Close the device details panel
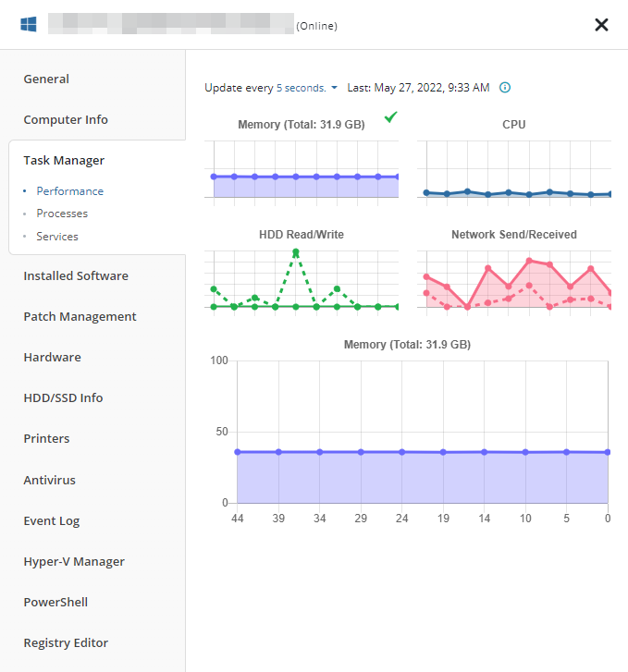The width and height of the screenshot is (628, 672). (x=601, y=25)
